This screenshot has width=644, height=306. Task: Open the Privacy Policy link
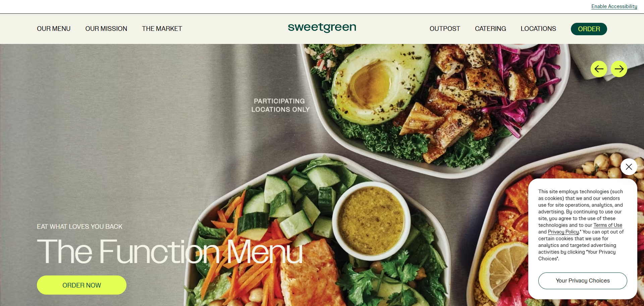(563, 232)
